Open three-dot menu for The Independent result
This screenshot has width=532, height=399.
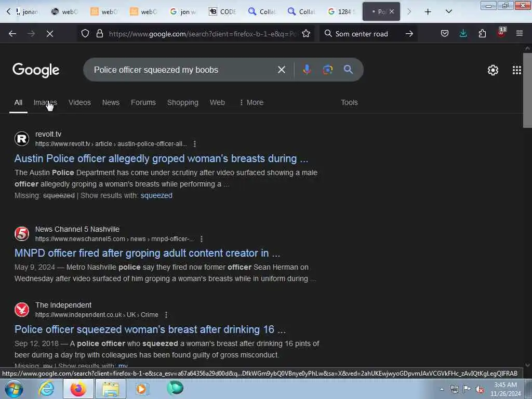(x=166, y=315)
